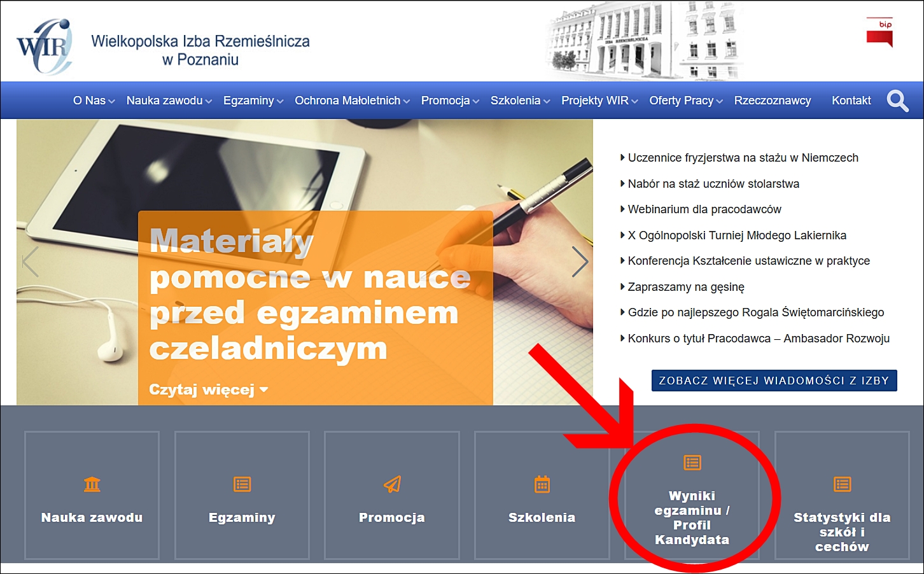Click the Czytaj więcej down triangle
This screenshot has width=924, height=574.
coord(264,389)
